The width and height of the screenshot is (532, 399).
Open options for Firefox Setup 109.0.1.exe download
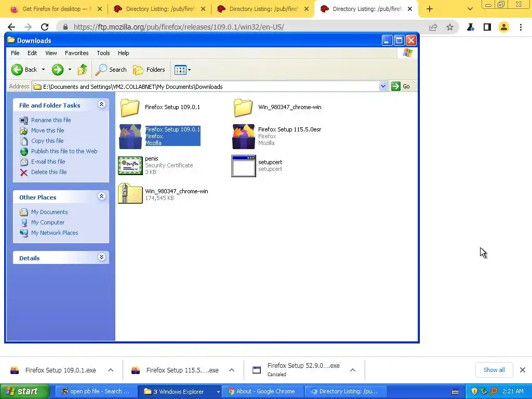point(111,370)
